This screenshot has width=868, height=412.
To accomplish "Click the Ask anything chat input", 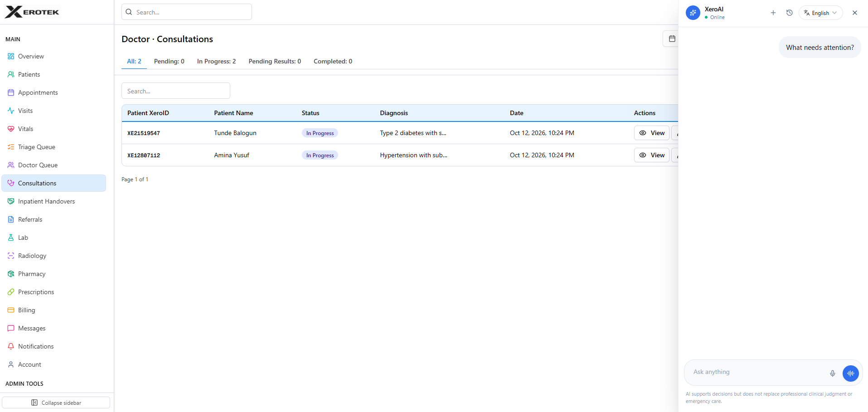I will [757, 372].
